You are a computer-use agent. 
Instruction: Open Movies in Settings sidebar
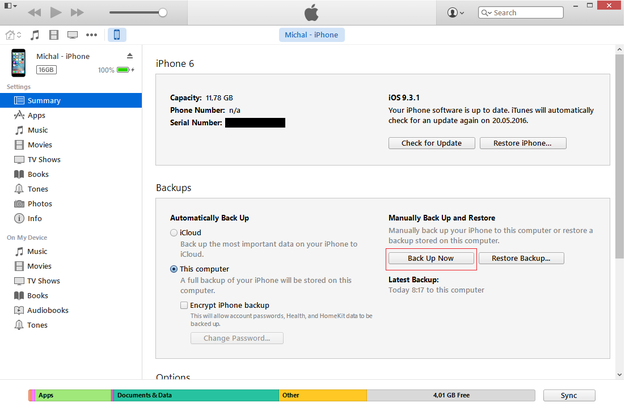71,145
